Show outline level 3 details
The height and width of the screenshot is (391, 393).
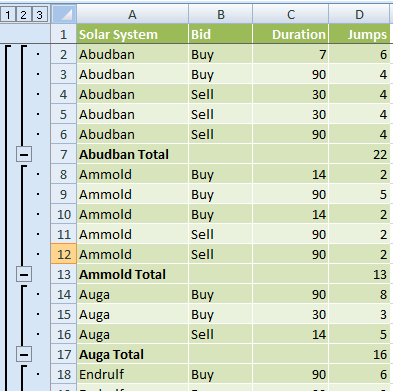(x=39, y=15)
